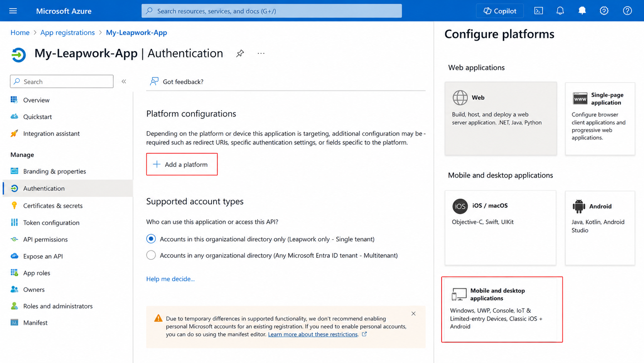Go to App registrations breadcrumb
This screenshot has height=363, width=644.
67,32
